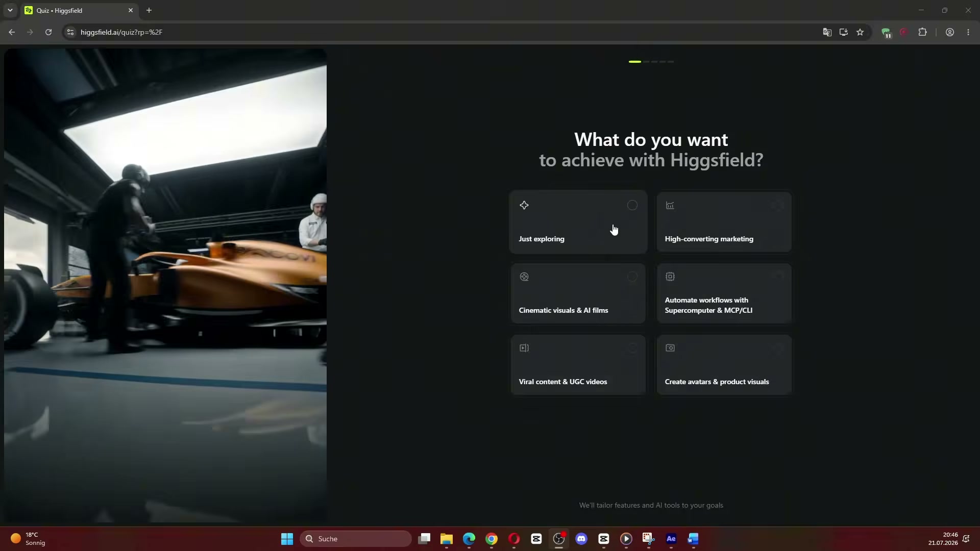Image resolution: width=980 pixels, height=551 pixels.
Task: Open the clock showing 20:46
Action: click(943, 539)
